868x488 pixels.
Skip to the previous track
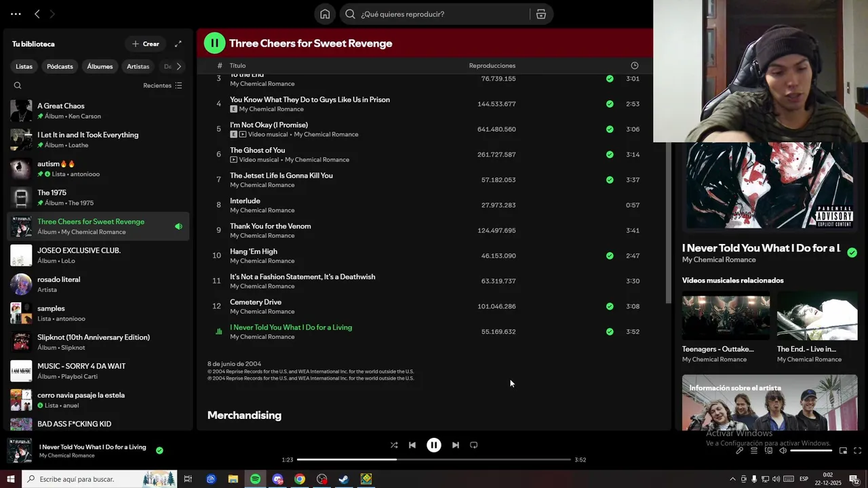point(412,445)
